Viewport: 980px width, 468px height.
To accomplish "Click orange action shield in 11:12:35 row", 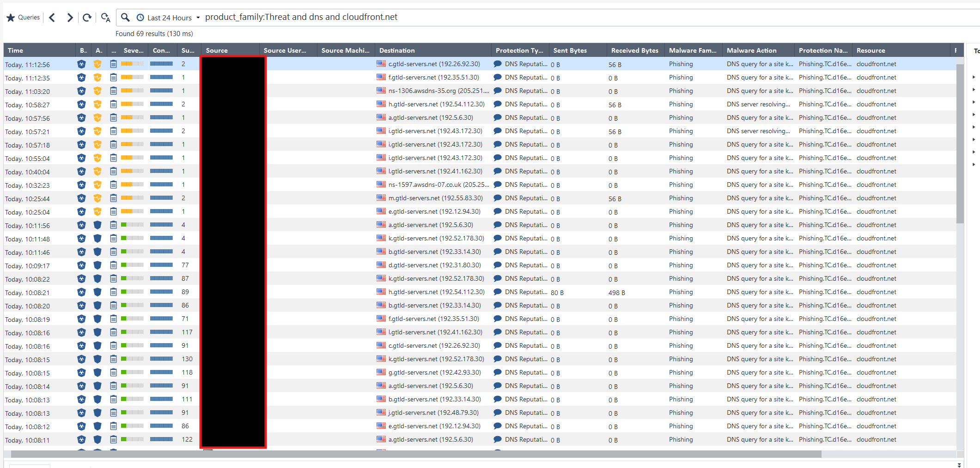I will 97,77.
